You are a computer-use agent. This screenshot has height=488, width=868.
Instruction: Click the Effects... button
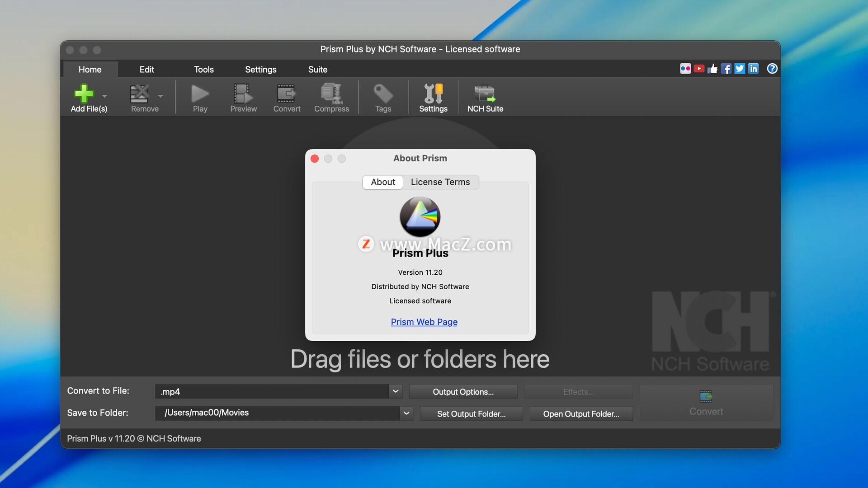click(579, 392)
